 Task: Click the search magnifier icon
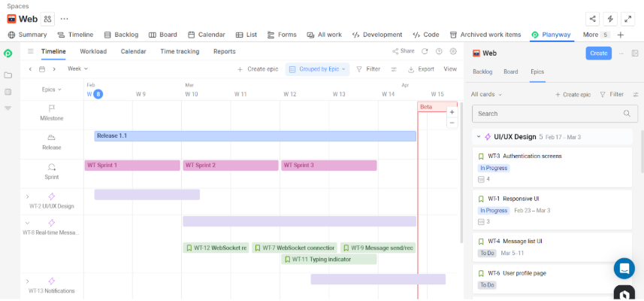[x=627, y=114]
